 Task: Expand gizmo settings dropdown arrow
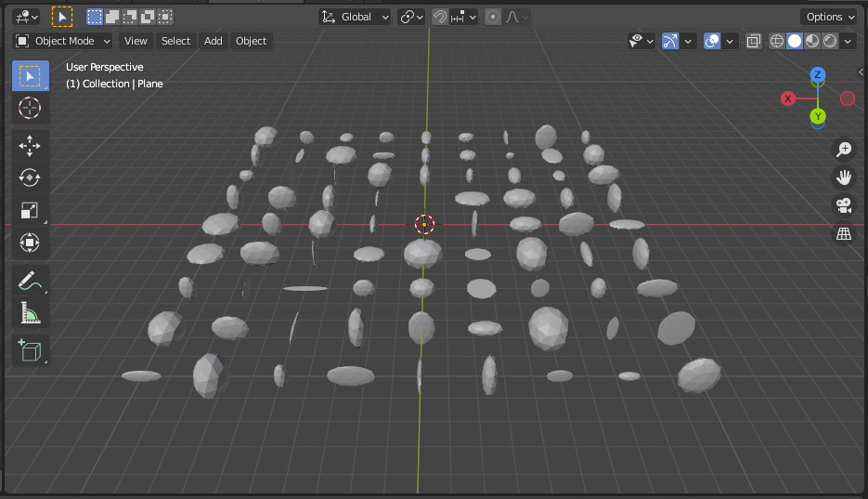688,41
